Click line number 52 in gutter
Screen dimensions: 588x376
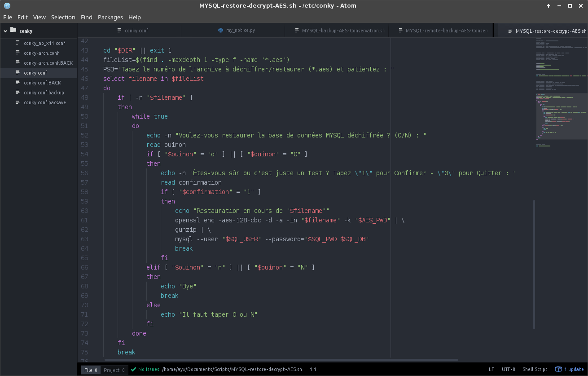(84, 135)
